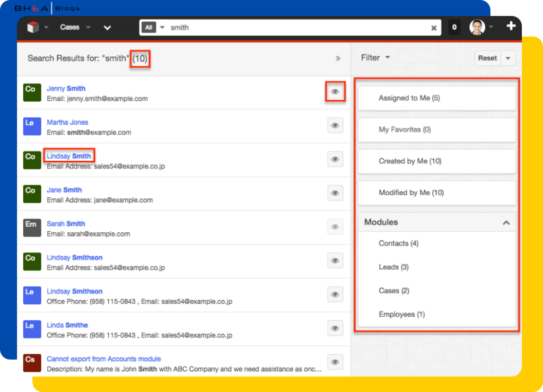
Task: Open the All modules search filter dropdown
Action: (154, 28)
